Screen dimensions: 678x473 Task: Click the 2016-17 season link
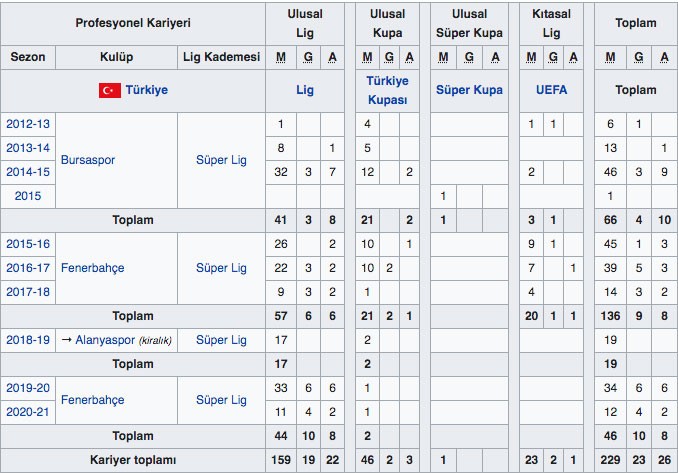pyautogui.click(x=28, y=268)
